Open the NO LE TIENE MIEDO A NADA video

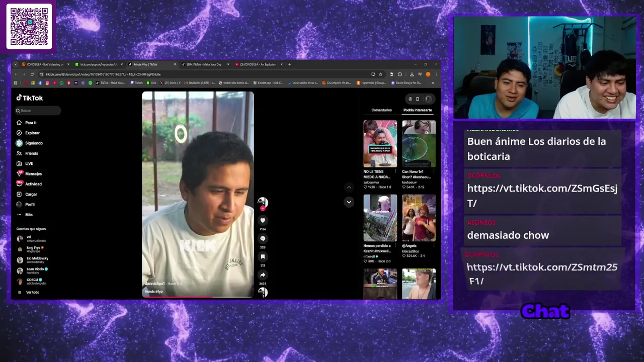pos(380,144)
